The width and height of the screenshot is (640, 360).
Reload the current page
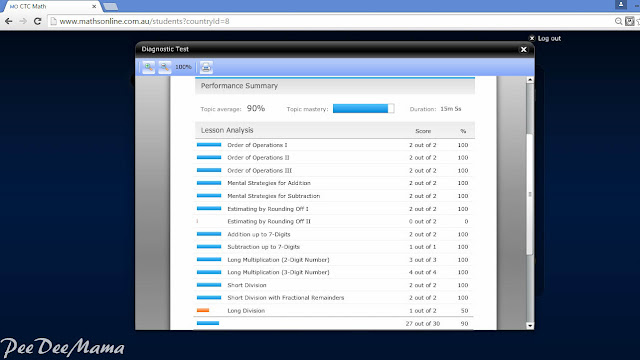point(38,21)
